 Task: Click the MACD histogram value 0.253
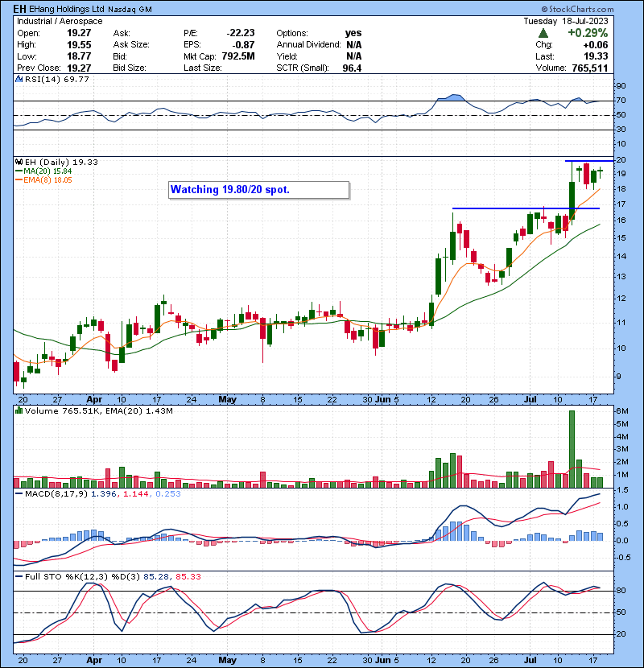pyautogui.click(x=168, y=494)
